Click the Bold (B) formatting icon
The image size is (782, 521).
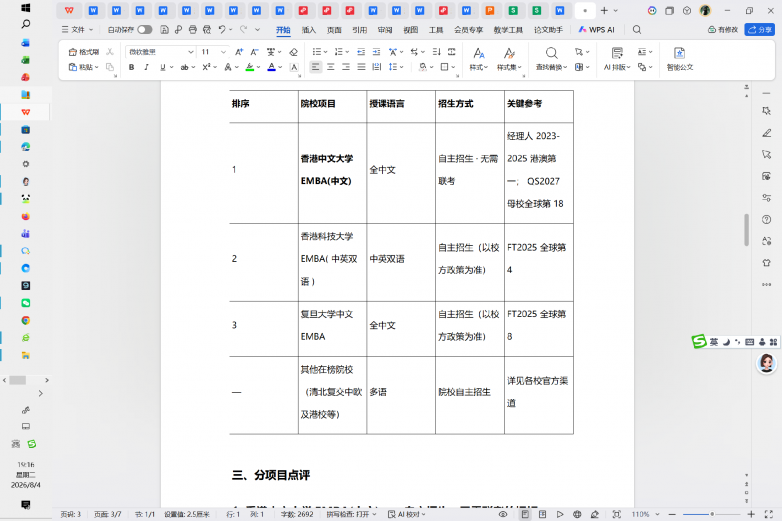tap(131, 67)
